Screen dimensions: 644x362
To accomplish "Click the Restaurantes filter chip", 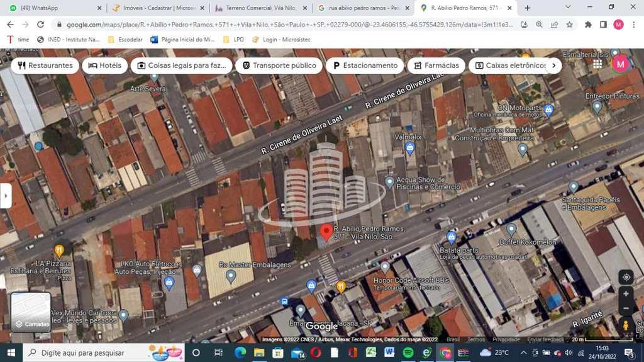I will 45,65.
